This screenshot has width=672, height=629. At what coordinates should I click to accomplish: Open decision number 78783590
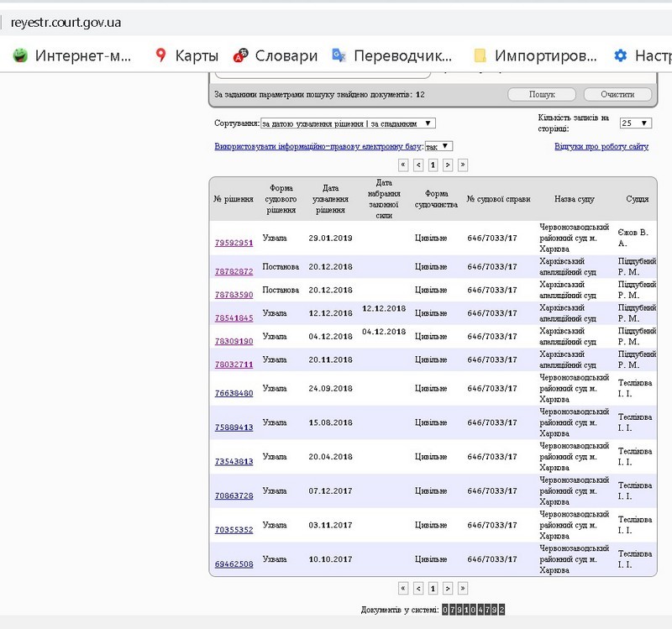pyautogui.click(x=234, y=295)
